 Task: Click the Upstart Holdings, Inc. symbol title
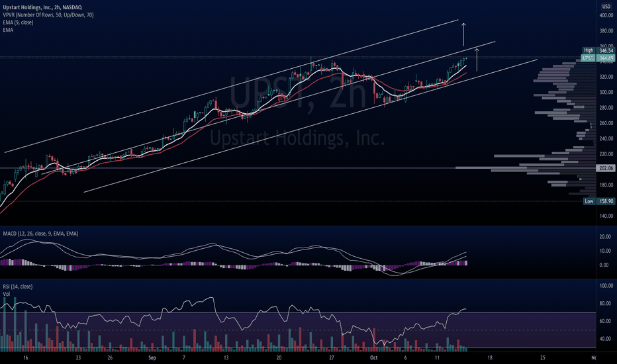pos(42,7)
